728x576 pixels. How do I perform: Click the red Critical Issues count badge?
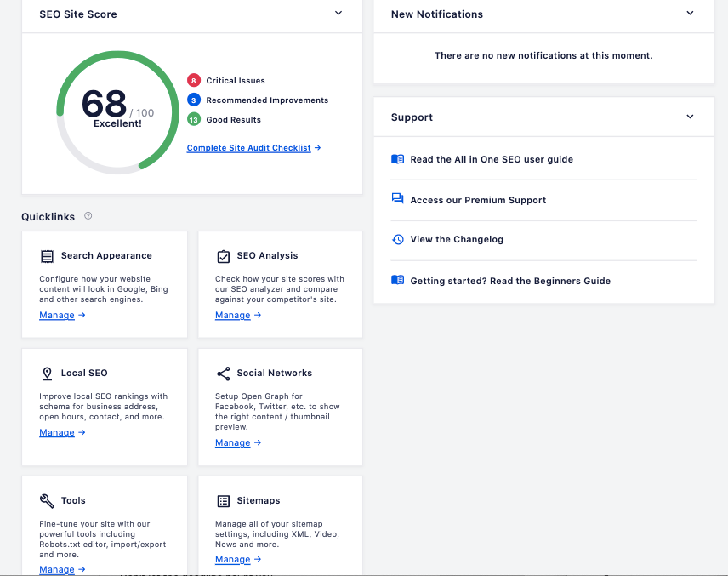click(x=194, y=80)
